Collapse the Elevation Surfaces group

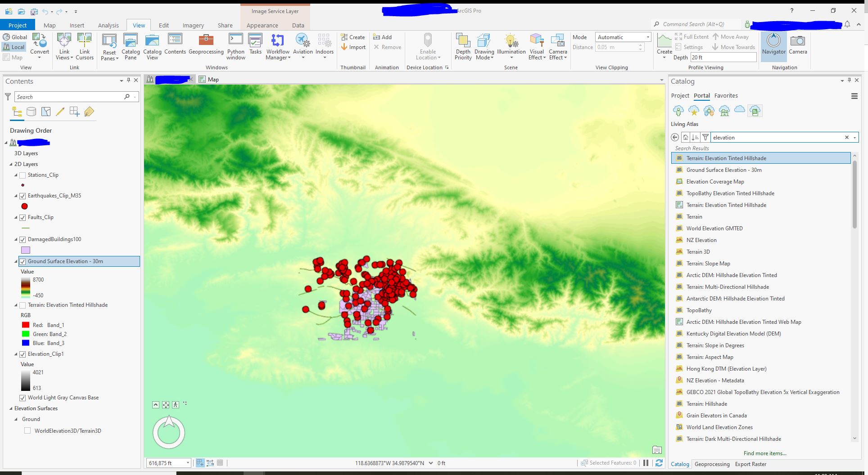click(x=11, y=408)
